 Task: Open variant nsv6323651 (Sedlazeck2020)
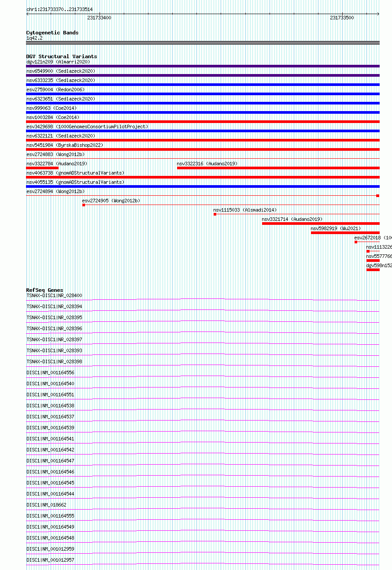tap(61, 99)
